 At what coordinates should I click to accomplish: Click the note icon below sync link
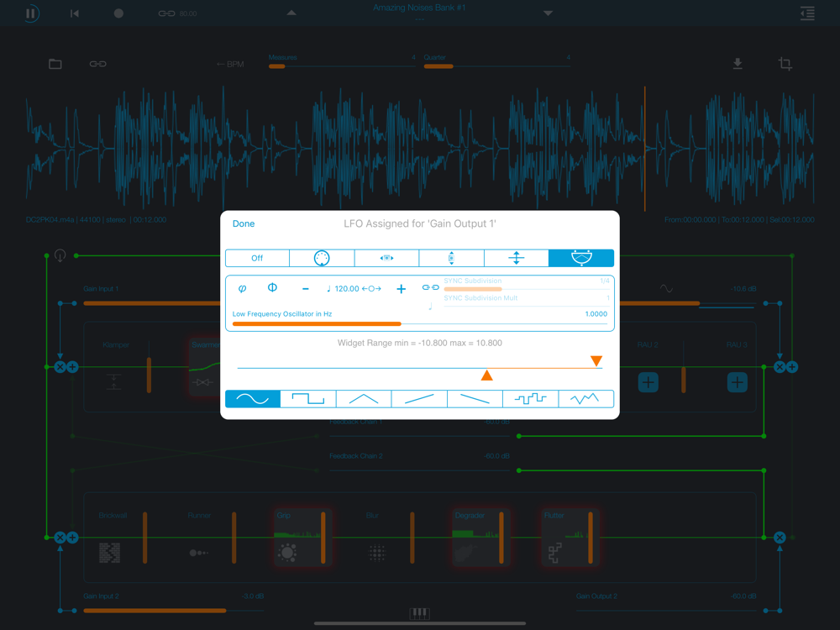(x=430, y=307)
